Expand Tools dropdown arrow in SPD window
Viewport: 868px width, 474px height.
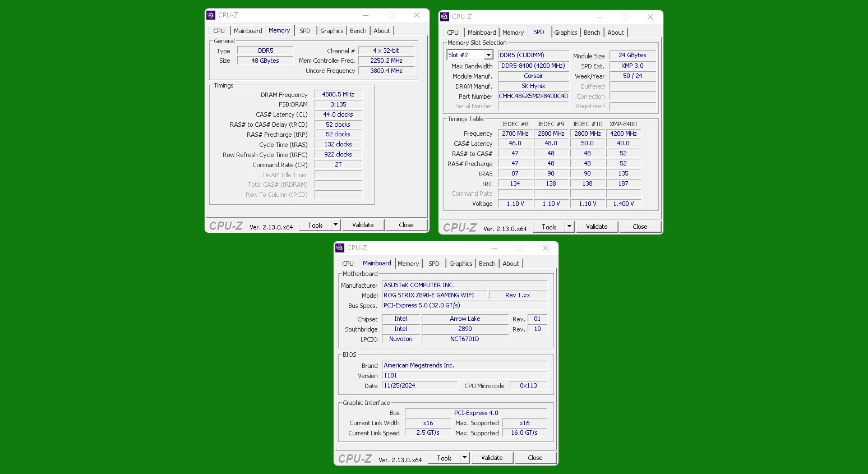pyautogui.click(x=569, y=227)
